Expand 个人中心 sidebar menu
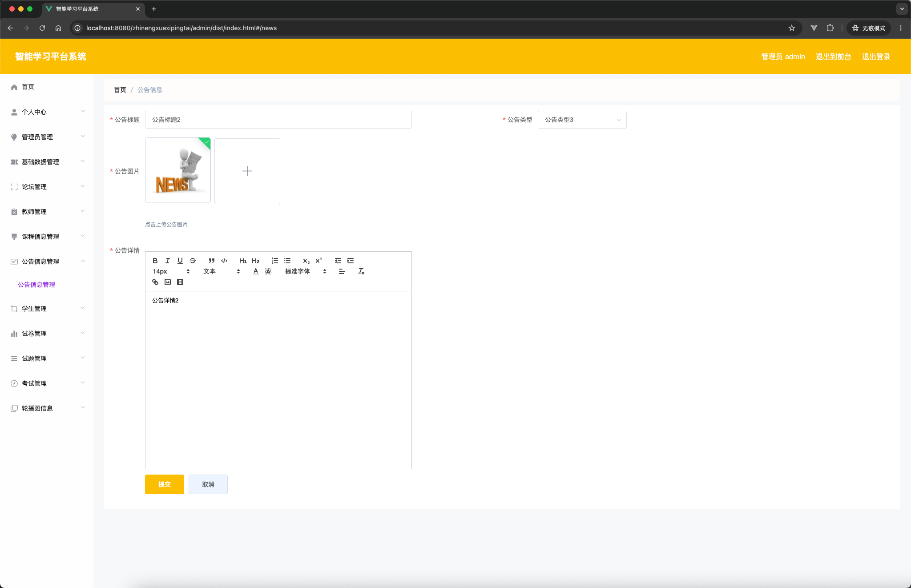 pyautogui.click(x=47, y=112)
